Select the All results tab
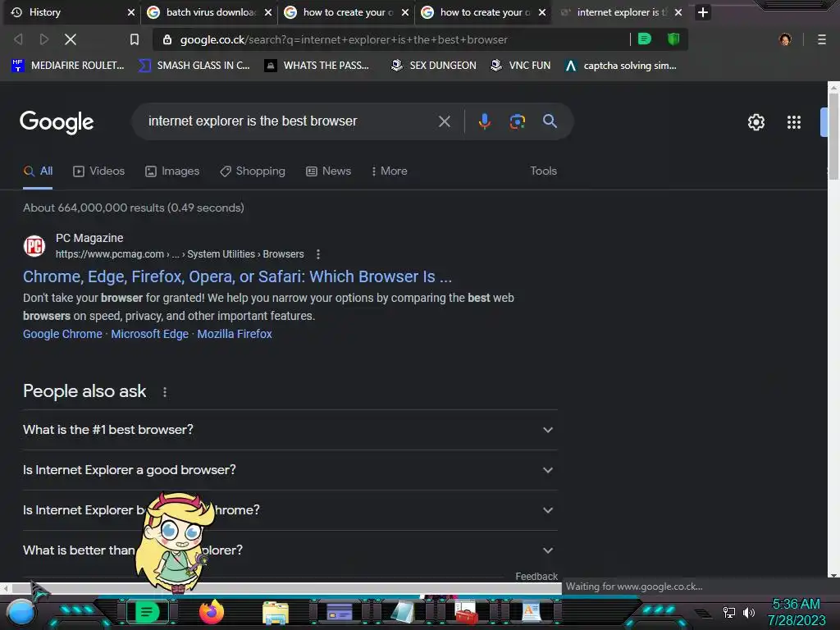Viewport: 840px width, 630px height. point(38,171)
